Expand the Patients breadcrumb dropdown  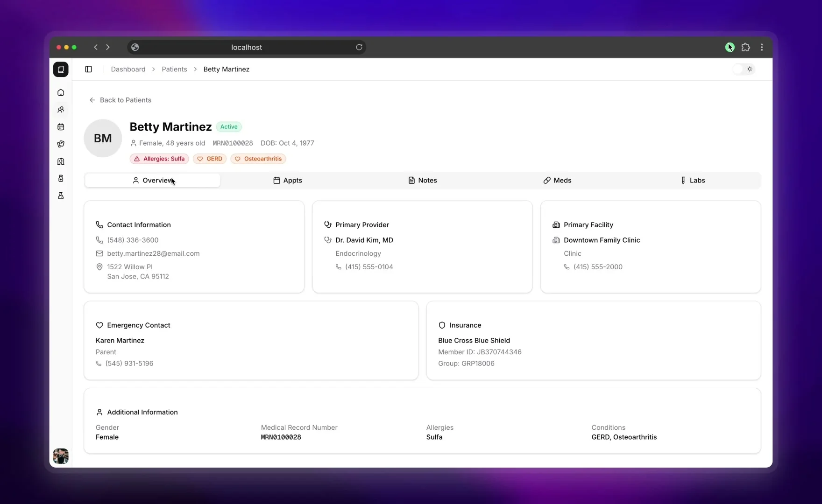174,69
